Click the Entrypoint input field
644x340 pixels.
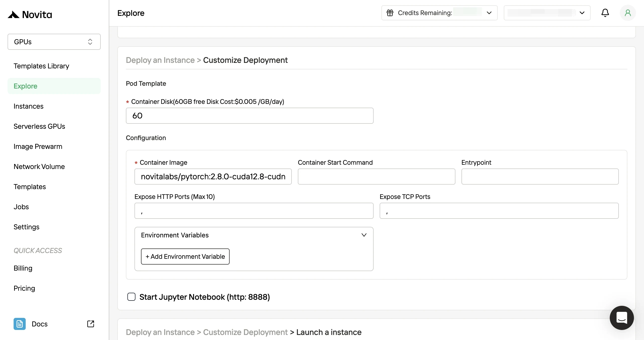click(540, 177)
